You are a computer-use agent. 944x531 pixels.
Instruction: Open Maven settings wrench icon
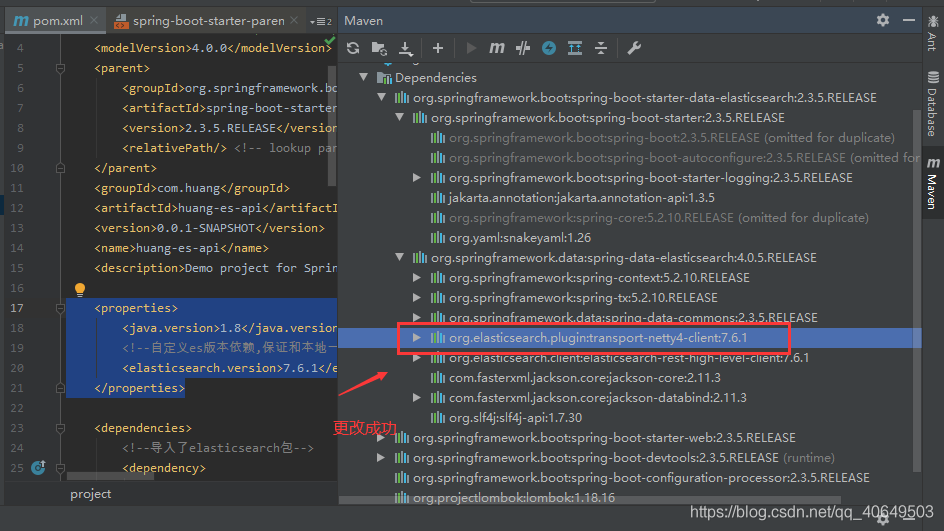pyautogui.click(x=634, y=48)
